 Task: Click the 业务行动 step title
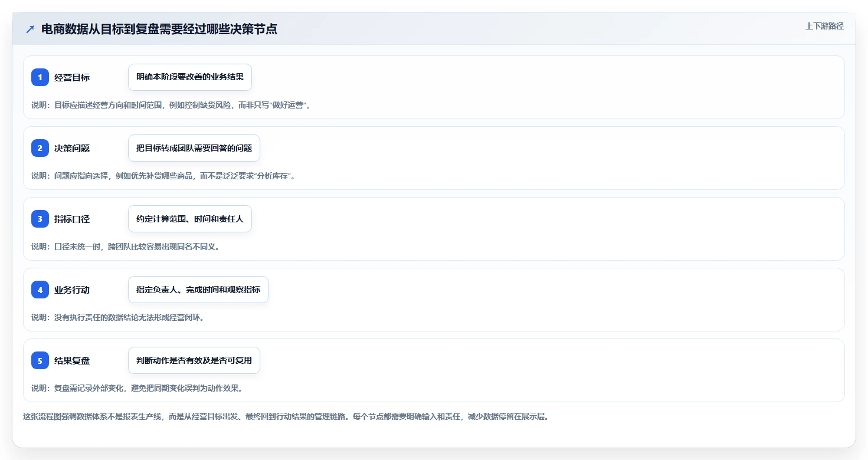[72, 290]
